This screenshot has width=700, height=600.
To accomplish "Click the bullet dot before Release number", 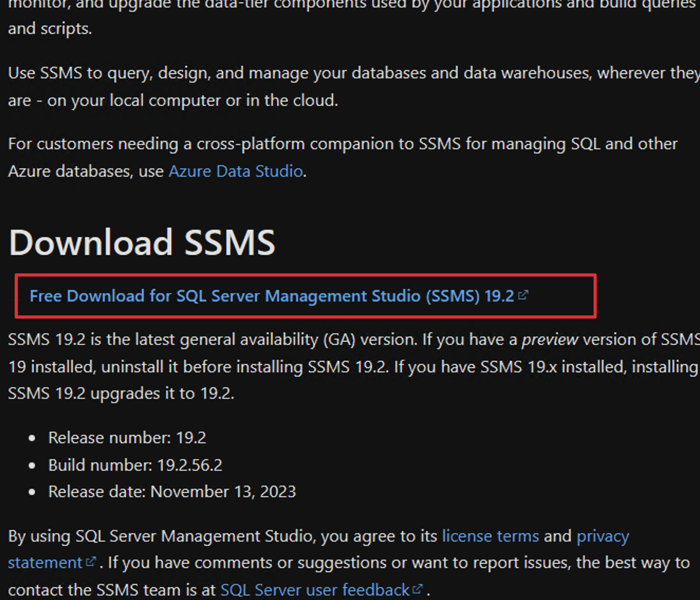I will click(32, 438).
